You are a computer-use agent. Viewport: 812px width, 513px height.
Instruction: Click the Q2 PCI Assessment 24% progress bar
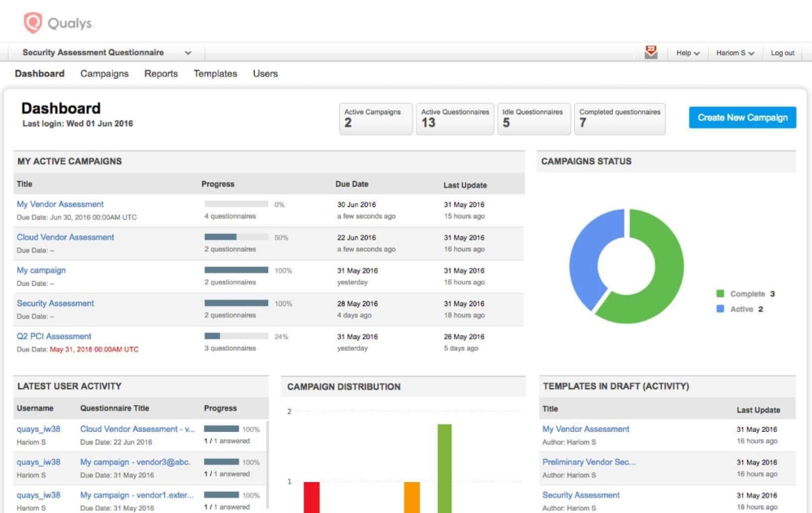(236, 337)
